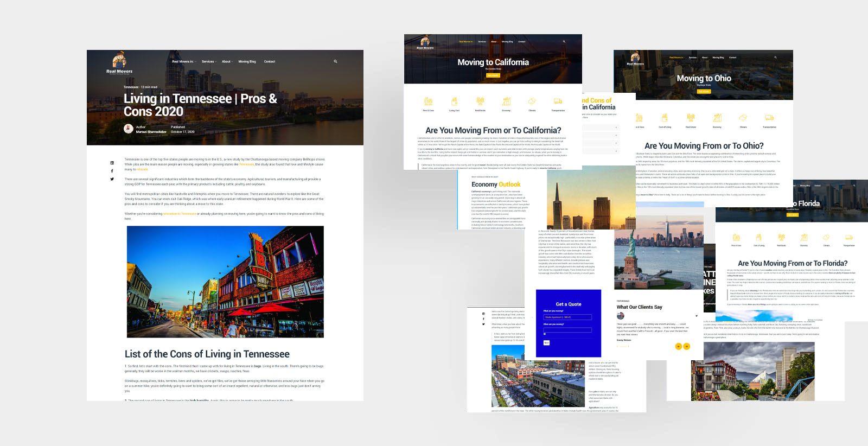Open search on the Tennessee article page
The image size is (868, 446).
pyautogui.click(x=335, y=61)
